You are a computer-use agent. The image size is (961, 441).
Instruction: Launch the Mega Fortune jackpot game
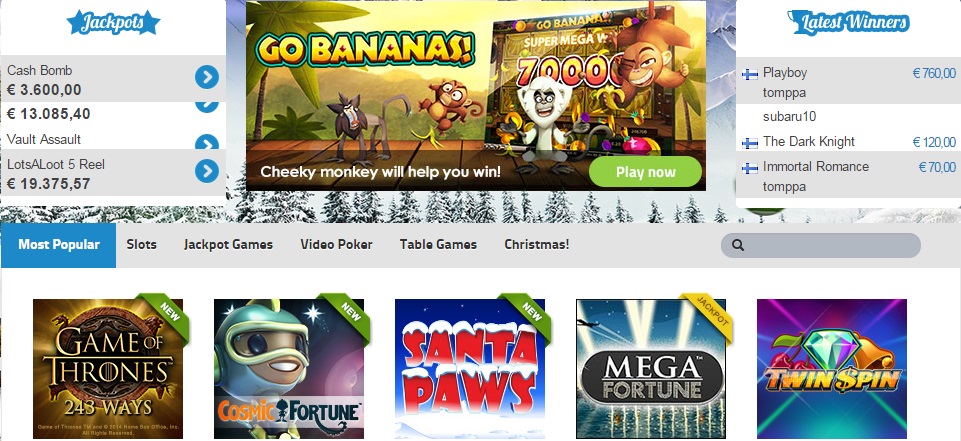651,369
